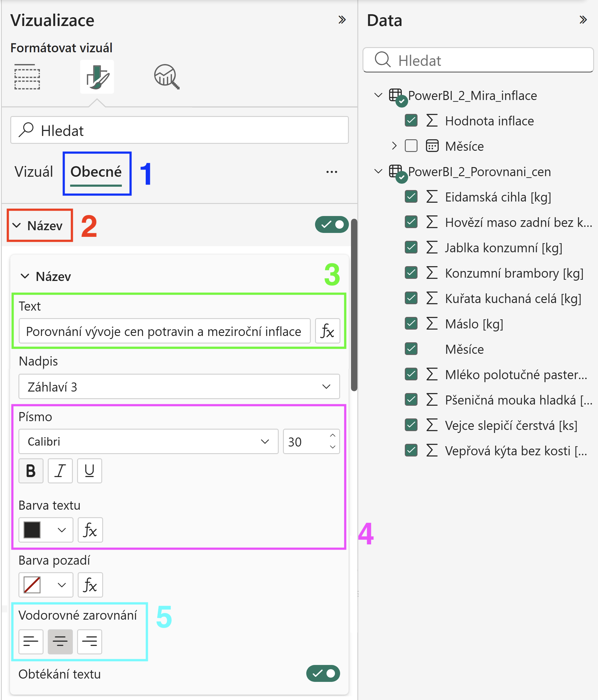Open the fx conditional formatting for title Text
The width and height of the screenshot is (598, 700).
coord(327,331)
